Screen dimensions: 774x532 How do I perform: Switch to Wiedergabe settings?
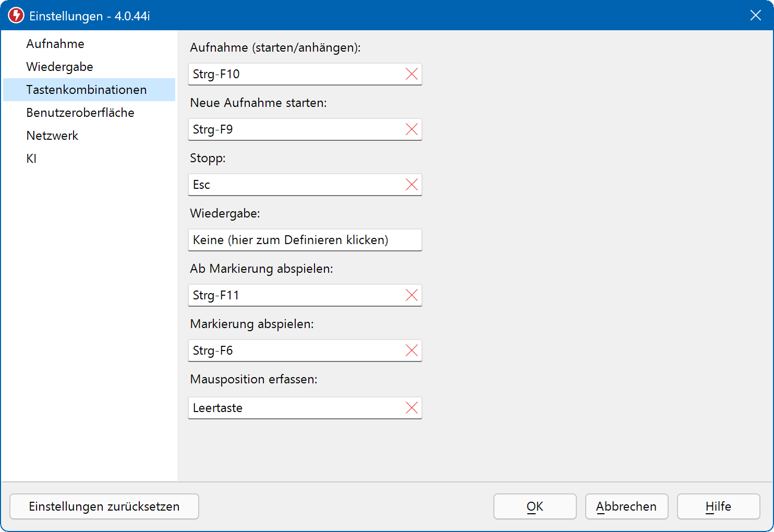pyautogui.click(x=59, y=67)
